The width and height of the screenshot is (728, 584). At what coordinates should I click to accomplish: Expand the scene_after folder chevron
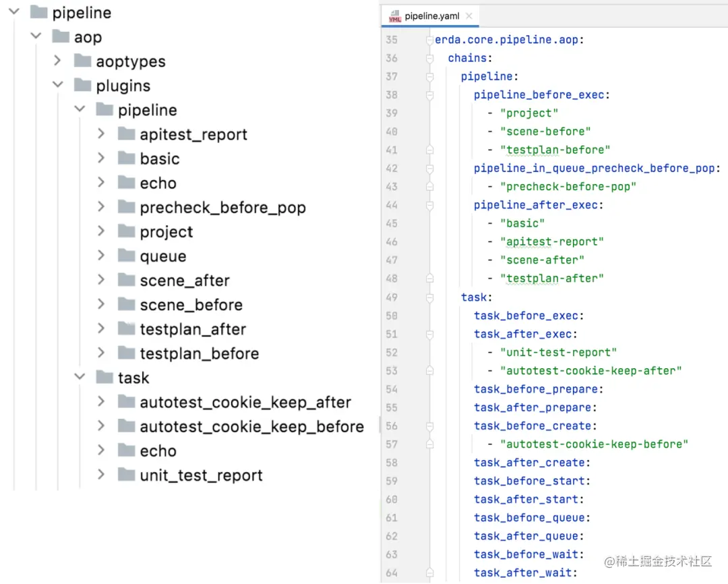(101, 279)
